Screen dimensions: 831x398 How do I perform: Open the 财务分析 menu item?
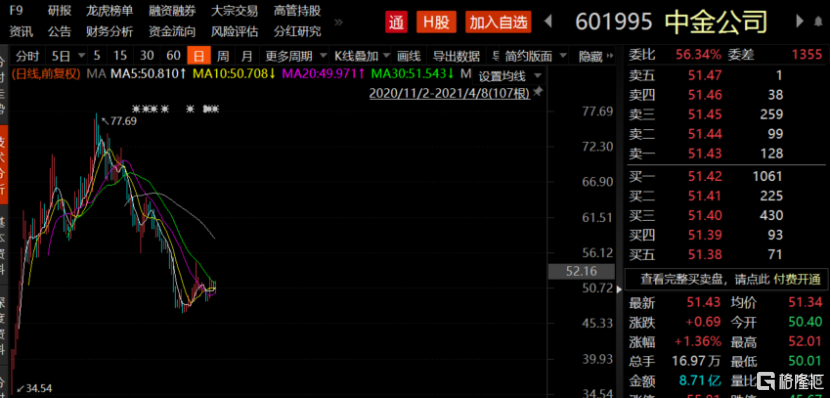pos(110,31)
